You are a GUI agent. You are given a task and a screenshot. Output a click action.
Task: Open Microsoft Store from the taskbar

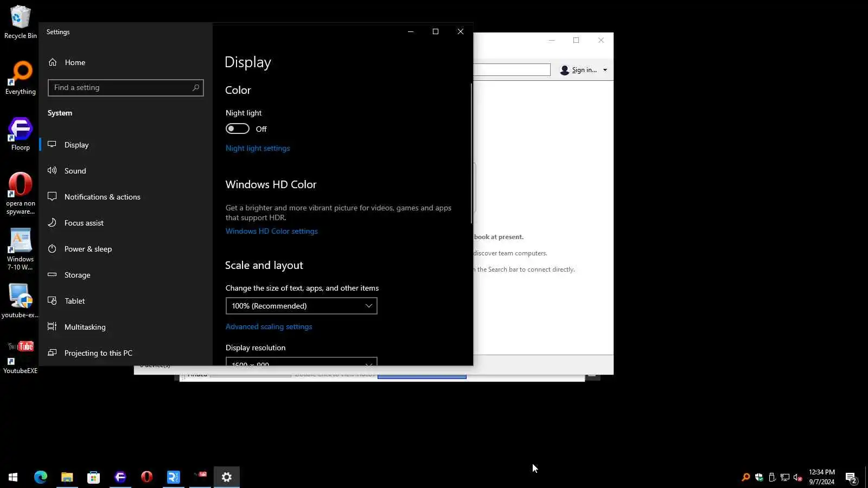click(94, 477)
